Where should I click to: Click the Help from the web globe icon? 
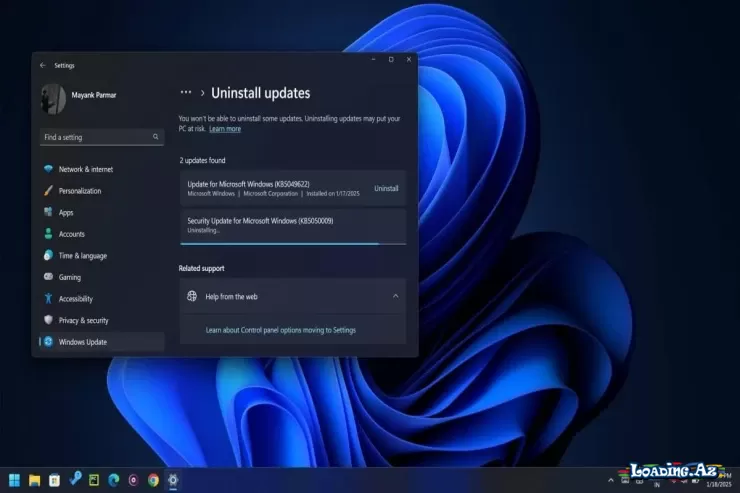pyautogui.click(x=192, y=296)
